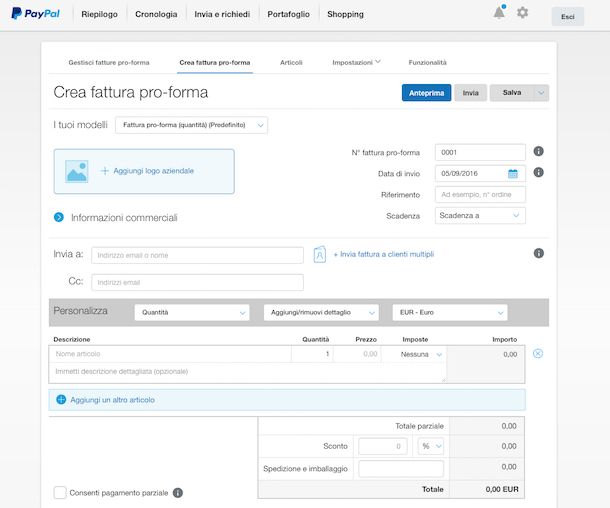Viewport: 610px width, 508px height.
Task: Open the settings gear icon
Action: pyautogui.click(x=522, y=13)
